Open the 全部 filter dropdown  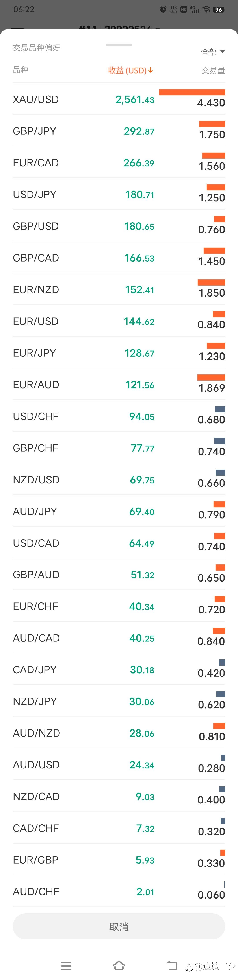[x=213, y=52]
